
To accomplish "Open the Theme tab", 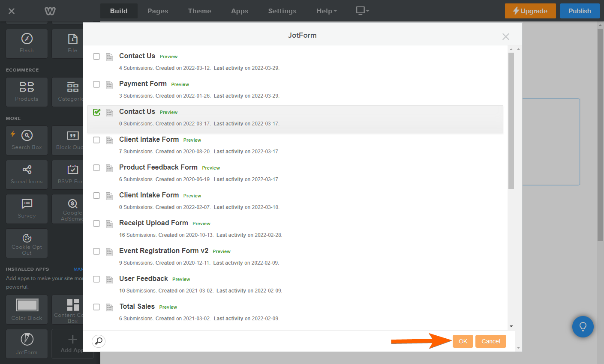I will pos(199,11).
